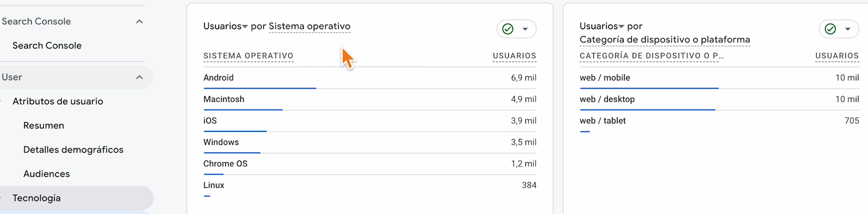Collapse the Search Console section chevron

140,22
